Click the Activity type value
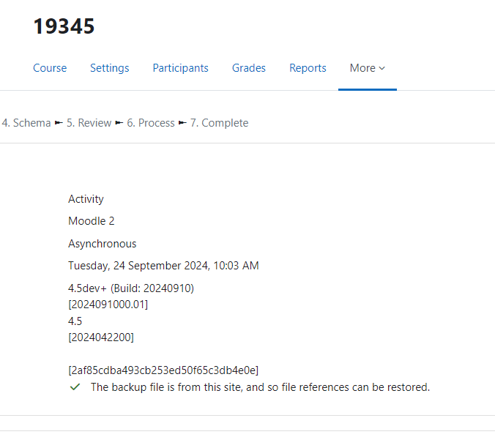 tap(86, 199)
